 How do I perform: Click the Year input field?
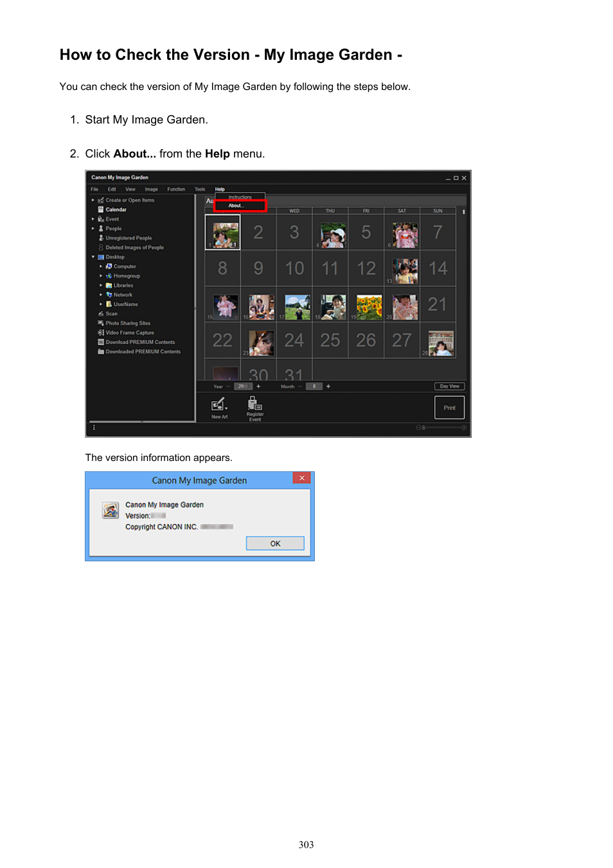click(243, 386)
